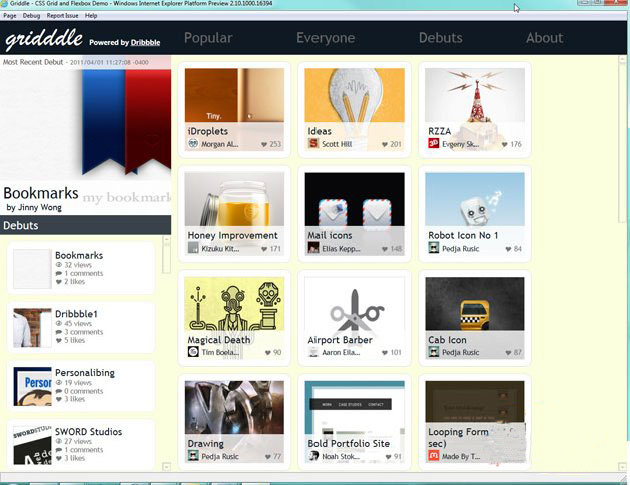
Task: Click the heart icon on Cab Icon card
Action: tap(508, 353)
